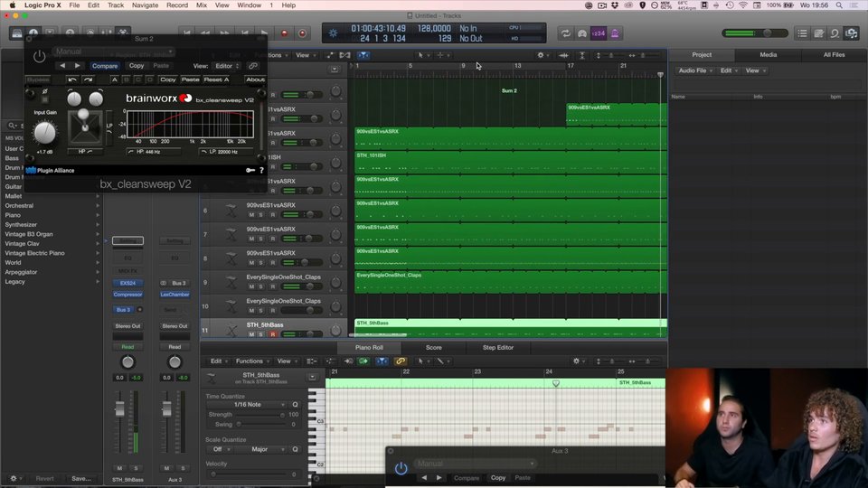868x488 pixels.
Task: Open the tracks area settings gear
Action: click(543, 55)
